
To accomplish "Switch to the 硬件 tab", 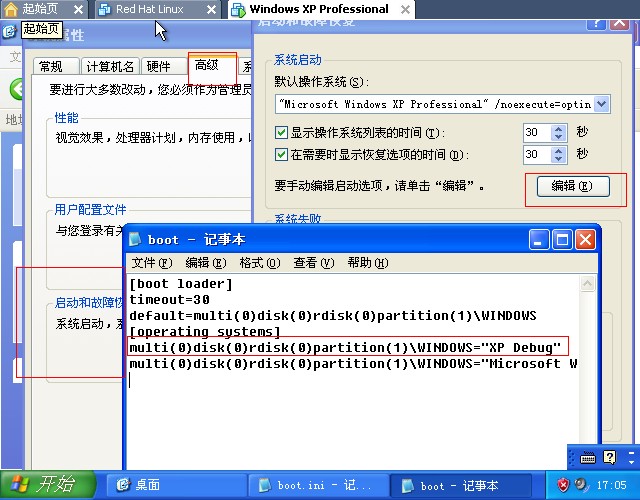I will coord(163,66).
